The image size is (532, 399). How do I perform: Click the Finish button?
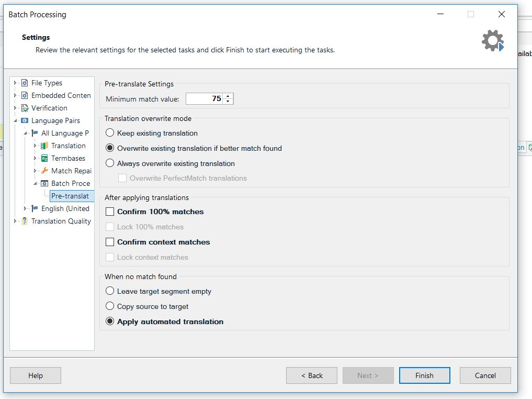(424, 375)
